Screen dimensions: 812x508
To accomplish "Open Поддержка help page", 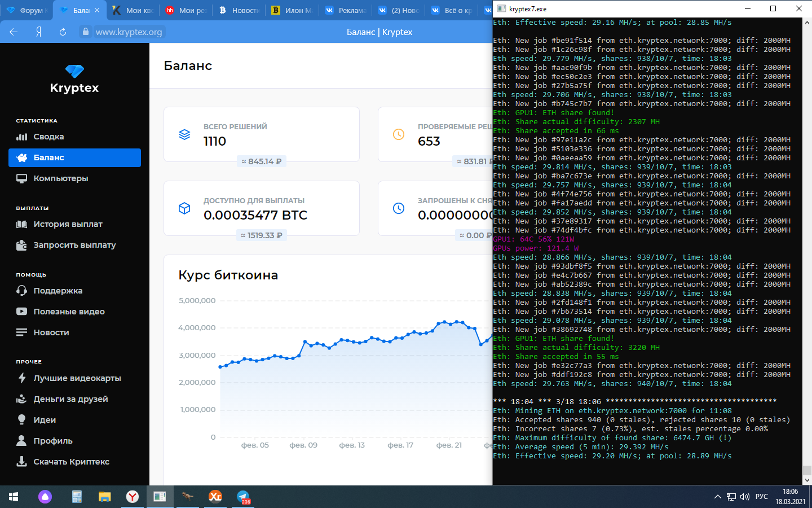I will [58, 291].
